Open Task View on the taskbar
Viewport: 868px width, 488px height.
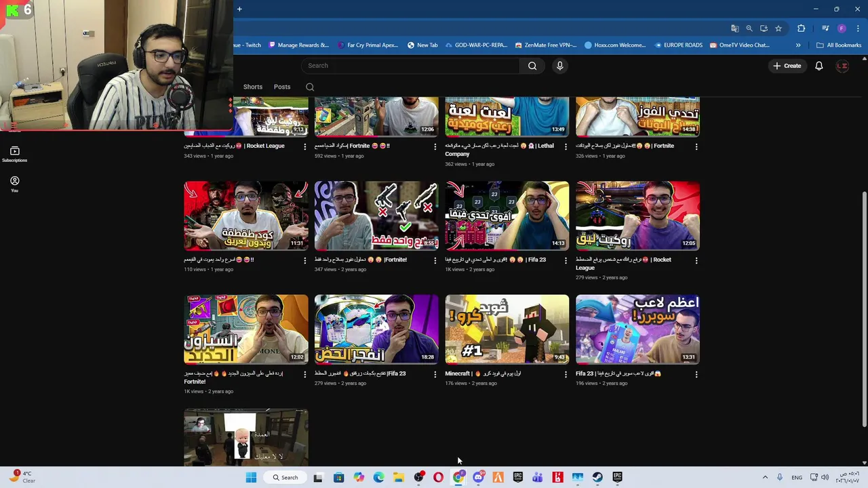coord(318,477)
